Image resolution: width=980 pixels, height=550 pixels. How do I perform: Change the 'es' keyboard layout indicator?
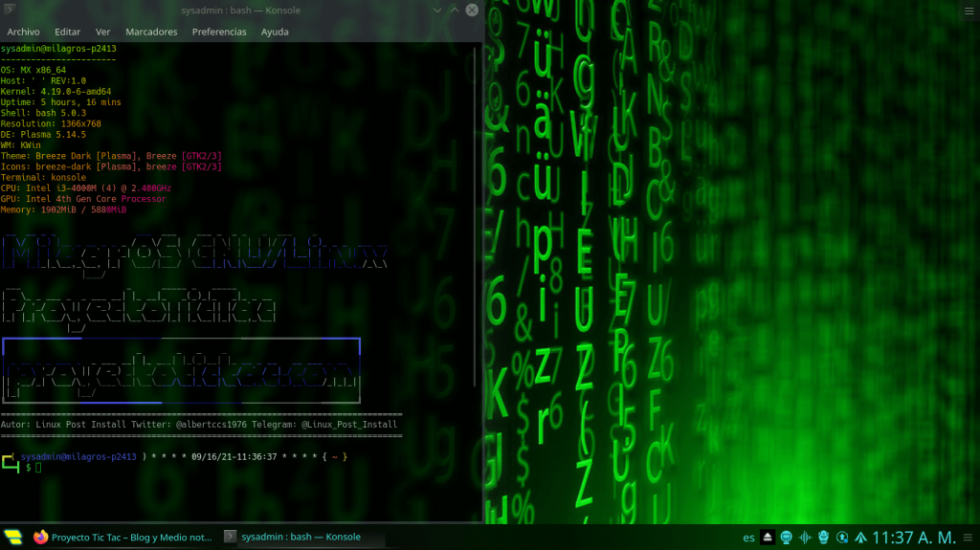tap(748, 538)
